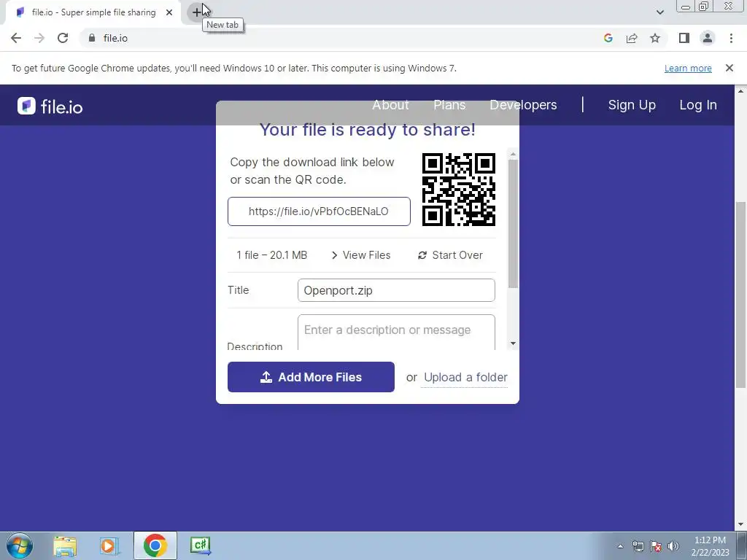Click the page vertical scrollbar thumb
This screenshot has width=747, height=560.
[741, 295]
